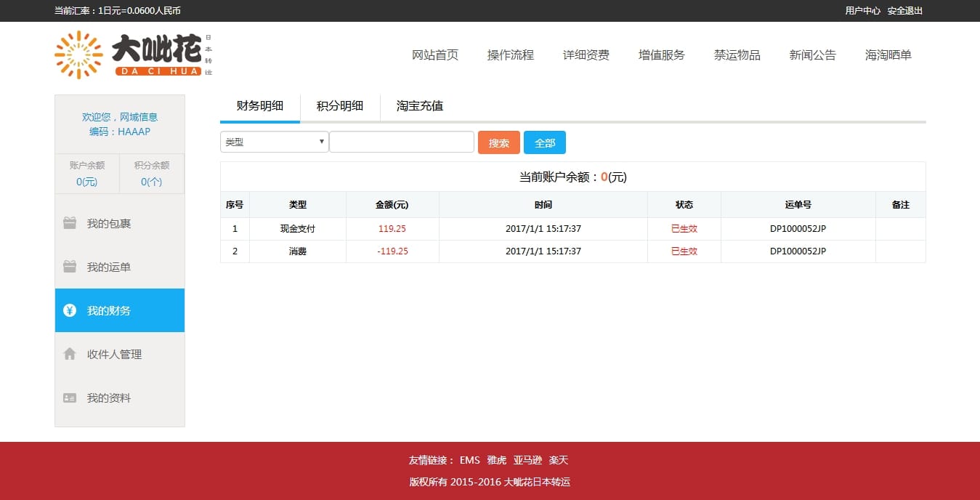This screenshot has width=980, height=500.
Task: Click the 雅虎 footer link
Action: point(497,460)
